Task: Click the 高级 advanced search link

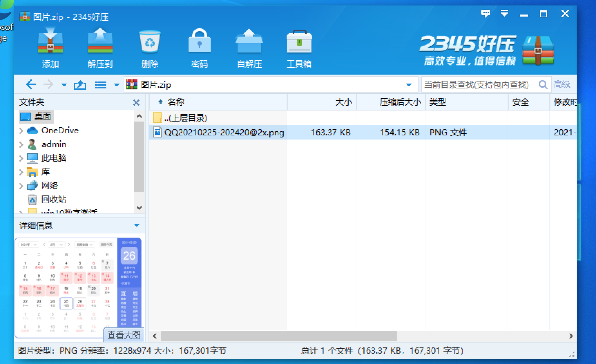Action: pos(562,84)
